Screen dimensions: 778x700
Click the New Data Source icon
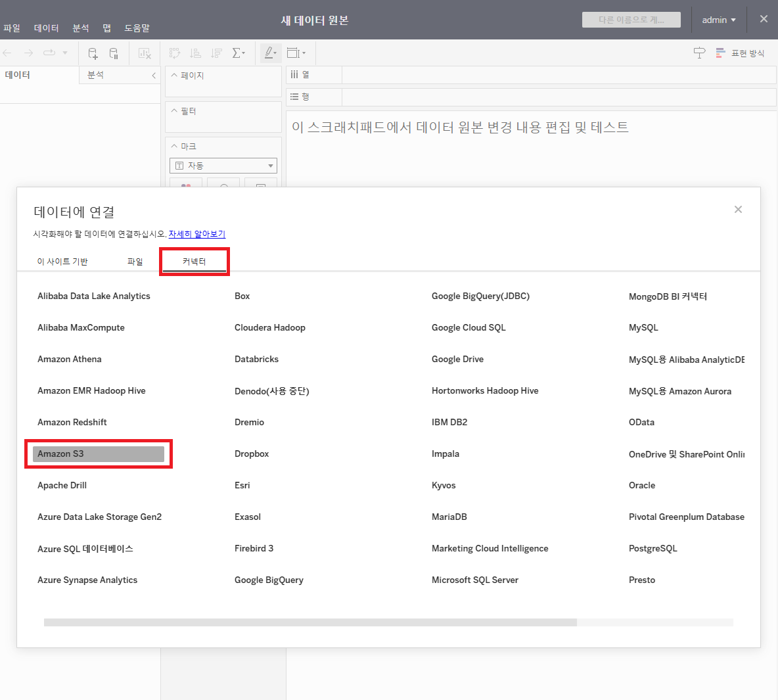pyautogui.click(x=93, y=53)
